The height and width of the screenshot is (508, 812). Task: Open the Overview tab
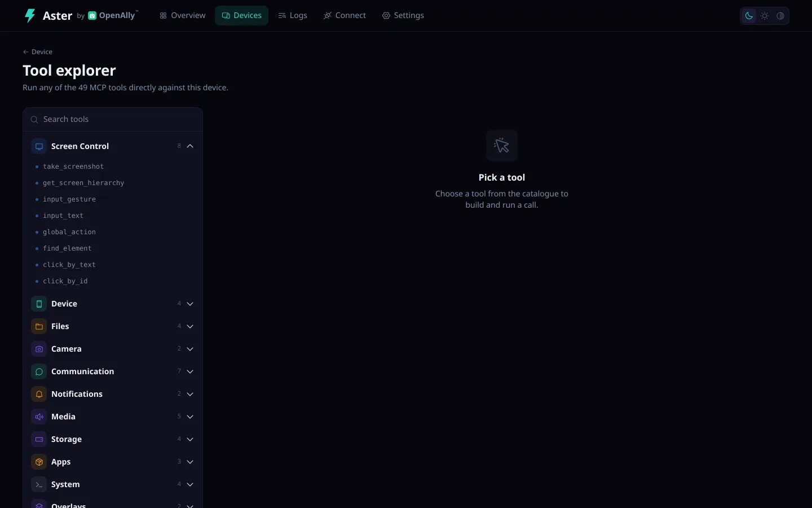(183, 16)
